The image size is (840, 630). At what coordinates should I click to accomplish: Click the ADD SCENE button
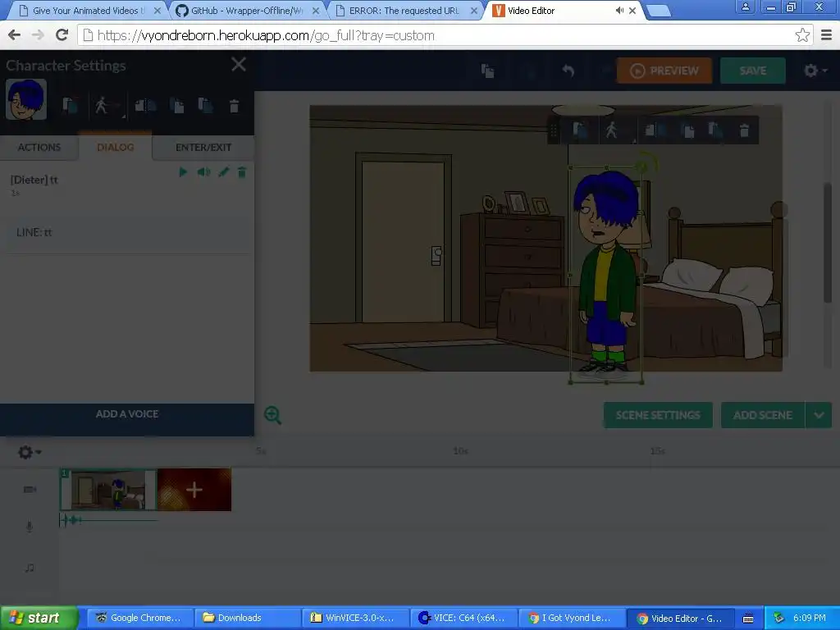(x=762, y=415)
